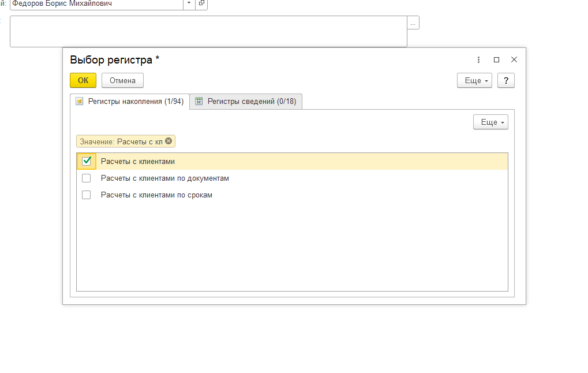Focus the large empty multiline text field
Viewport: 588px width, 373px height.
pyautogui.click(x=208, y=32)
